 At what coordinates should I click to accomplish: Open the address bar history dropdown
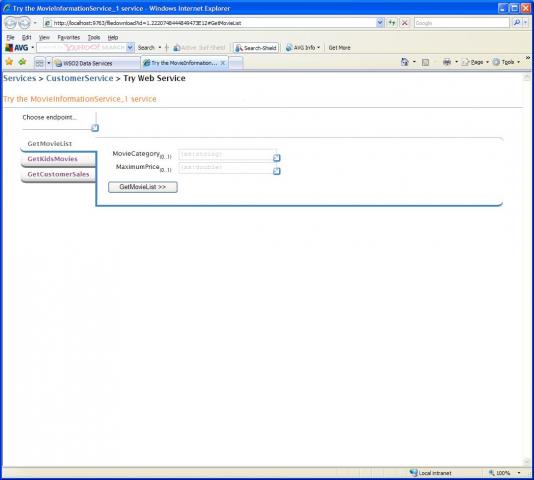[380, 23]
